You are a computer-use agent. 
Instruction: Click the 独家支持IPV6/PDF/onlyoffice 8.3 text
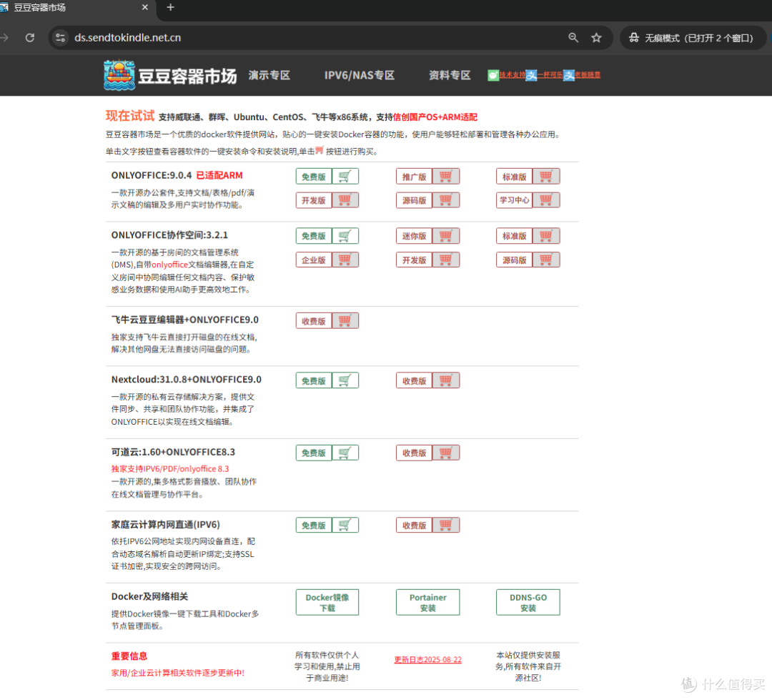pos(170,469)
